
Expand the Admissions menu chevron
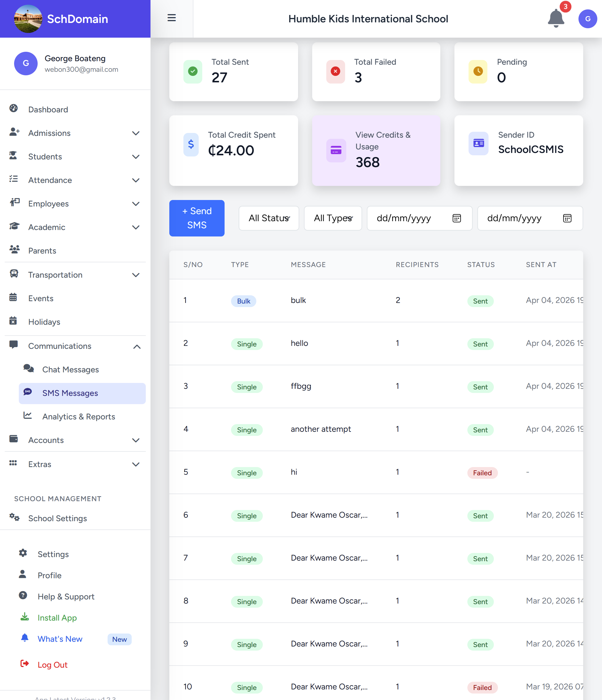pos(136,133)
